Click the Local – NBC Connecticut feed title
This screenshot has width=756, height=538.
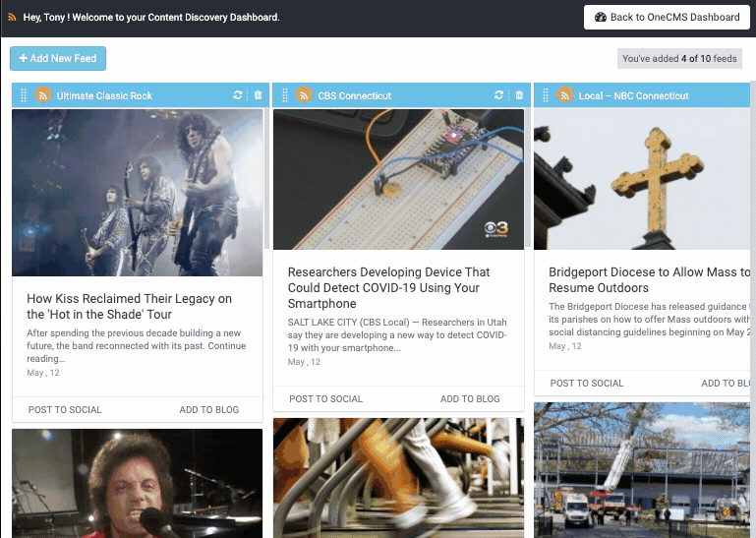click(633, 95)
